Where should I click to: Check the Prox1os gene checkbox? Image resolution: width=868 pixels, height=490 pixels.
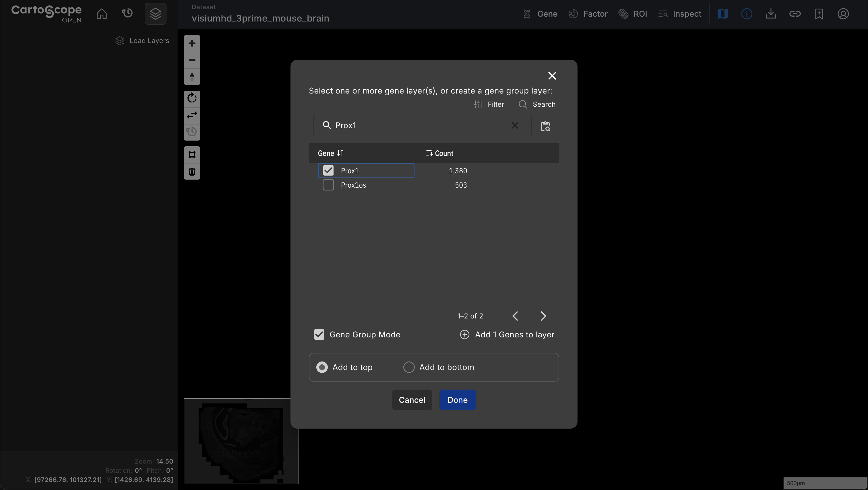pyautogui.click(x=328, y=185)
